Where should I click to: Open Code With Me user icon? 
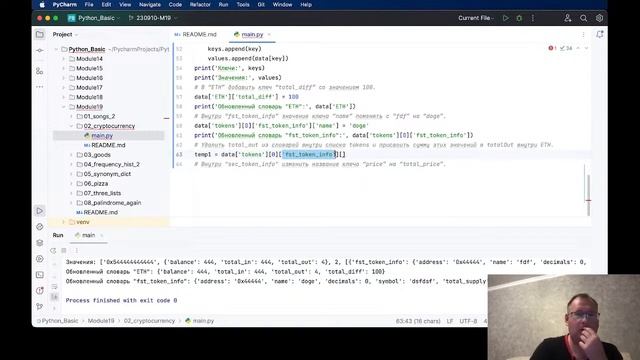(x=568, y=18)
